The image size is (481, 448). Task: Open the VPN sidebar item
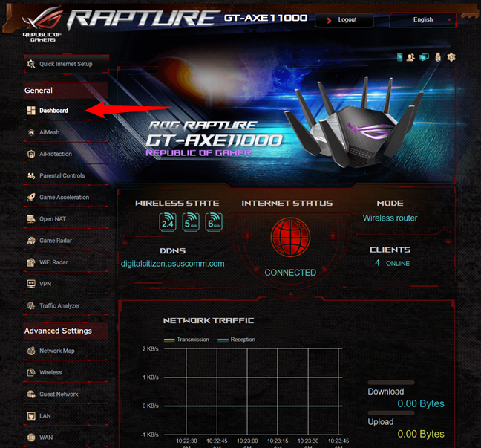point(65,284)
